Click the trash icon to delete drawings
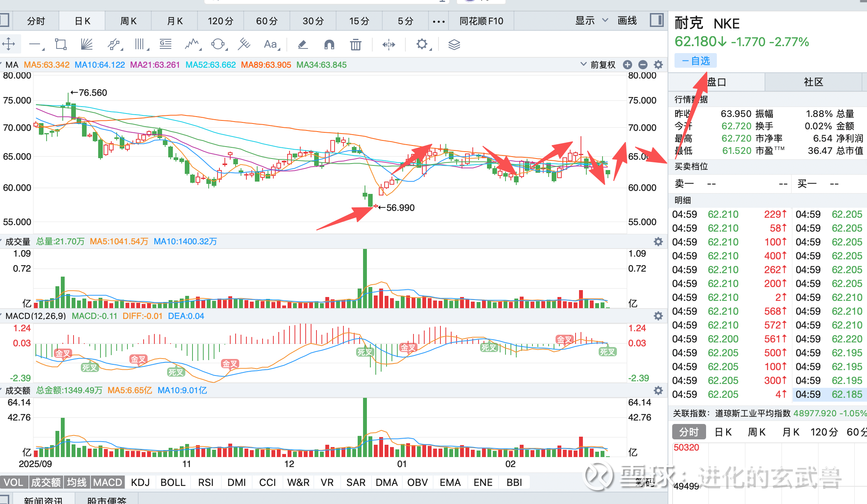The height and width of the screenshot is (504, 867). coord(355,44)
